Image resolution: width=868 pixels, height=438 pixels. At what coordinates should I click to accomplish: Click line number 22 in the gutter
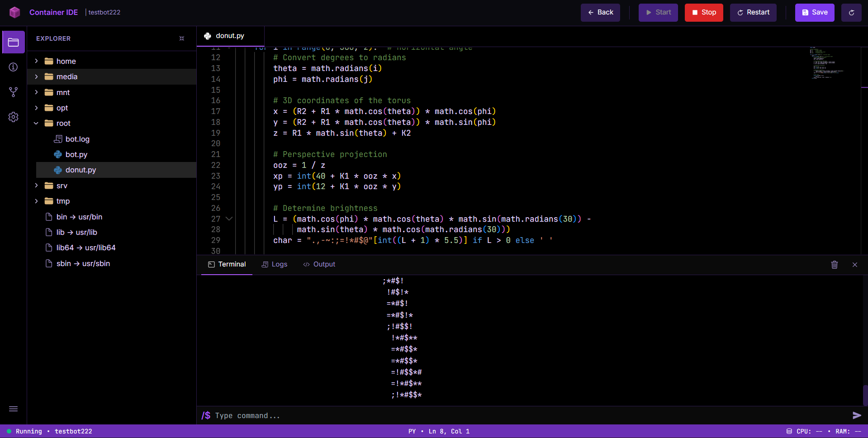click(x=216, y=165)
